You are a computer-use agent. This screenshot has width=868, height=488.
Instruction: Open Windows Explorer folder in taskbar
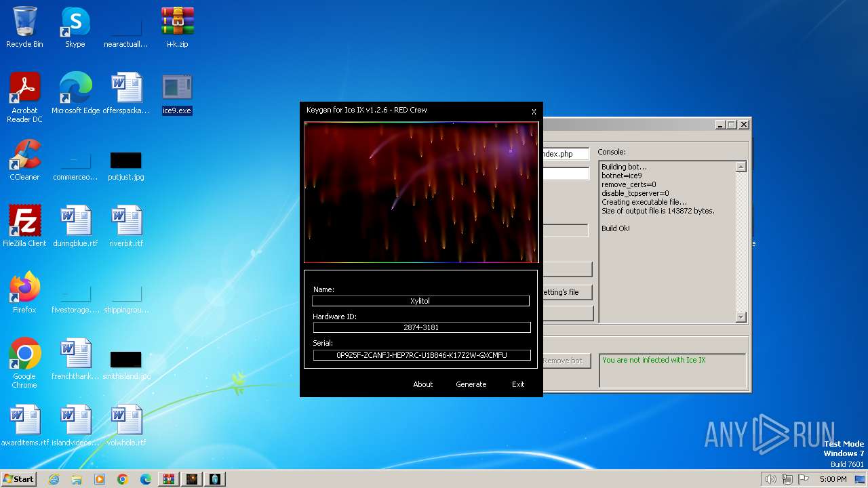tap(77, 479)
